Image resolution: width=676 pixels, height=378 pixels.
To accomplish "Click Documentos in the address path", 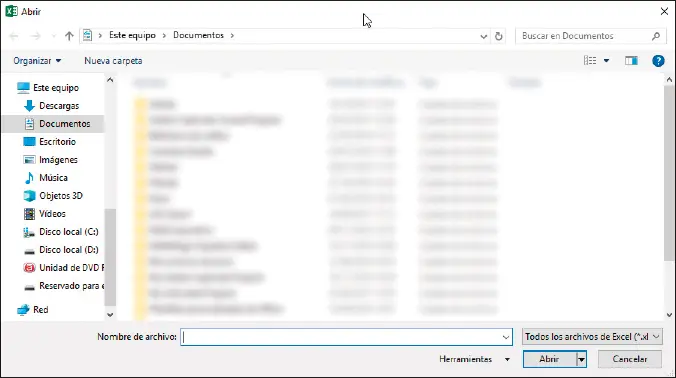I will [x=198, y=35].
